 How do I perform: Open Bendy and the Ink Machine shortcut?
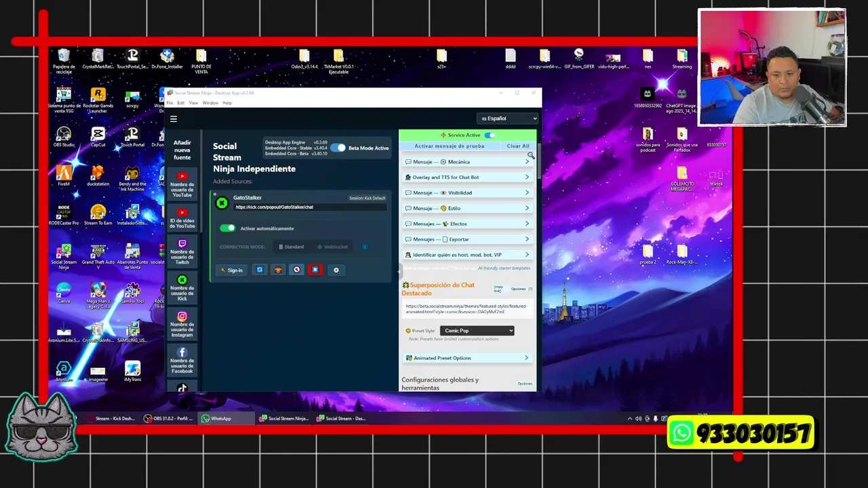click(132, 178)
